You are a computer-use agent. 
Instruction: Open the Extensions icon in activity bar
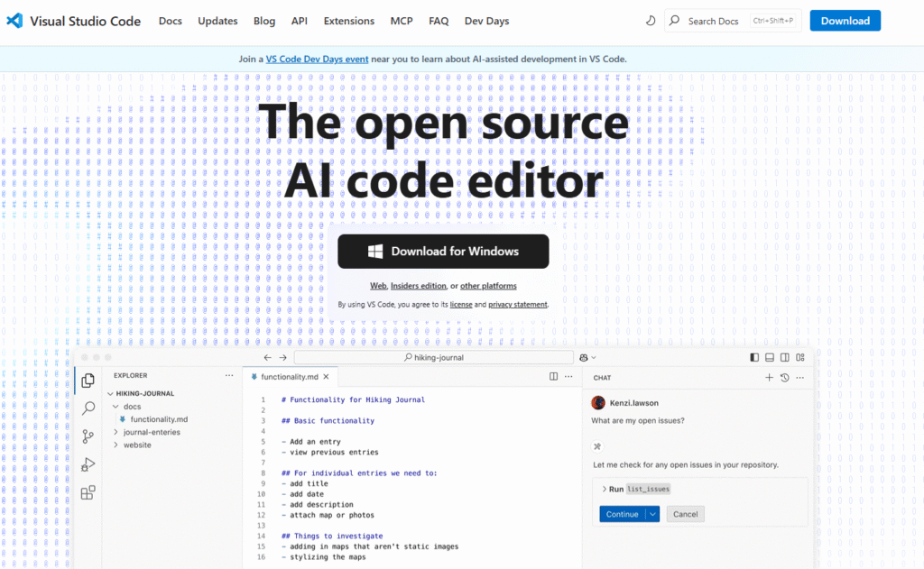tap(88, 492)
